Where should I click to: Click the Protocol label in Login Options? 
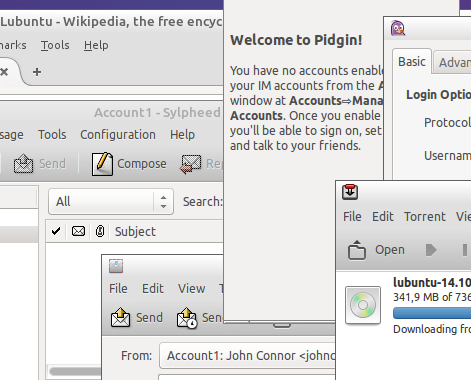(447, 123)
